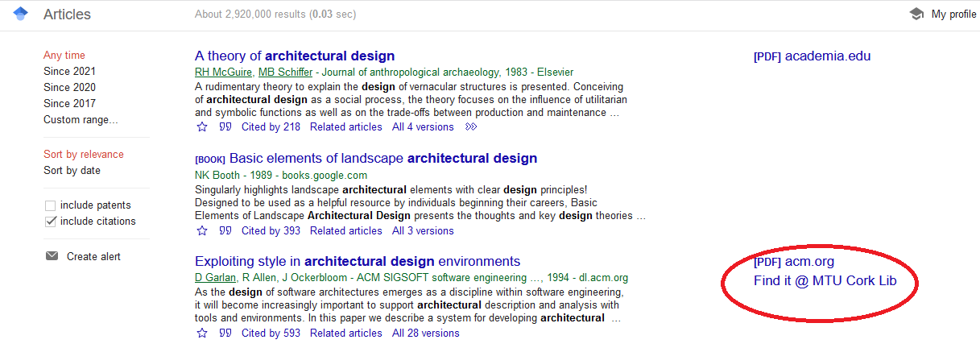Screen dimensions: 980x348
Task: Filter results Since 2020
Action: (x=69, y=88)
